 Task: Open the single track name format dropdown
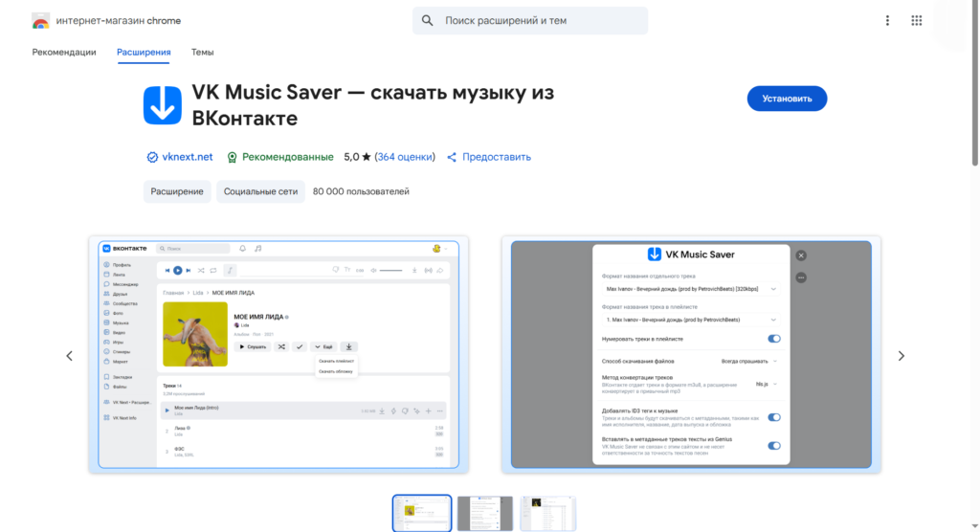coord(691,290)
